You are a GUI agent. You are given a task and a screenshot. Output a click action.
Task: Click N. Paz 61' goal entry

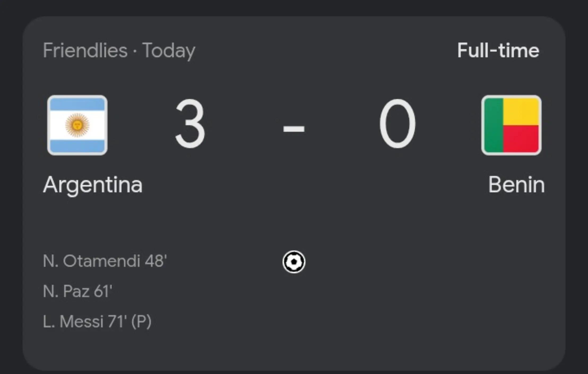[x=77, y=291]
